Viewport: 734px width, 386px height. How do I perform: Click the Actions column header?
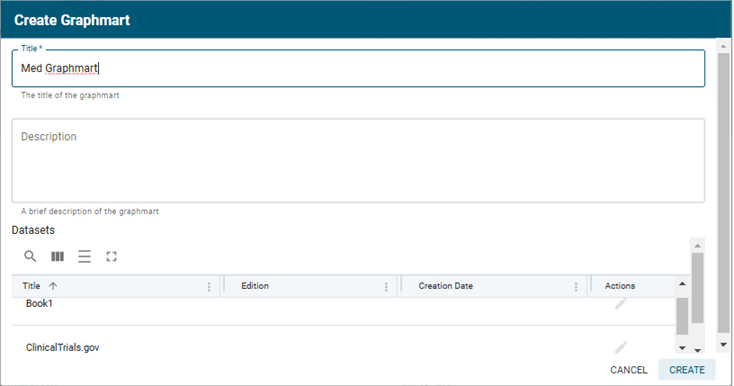tap(620, 286)
